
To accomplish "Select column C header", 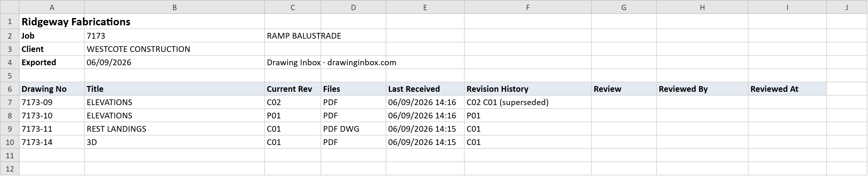I will pyautogui.click(x=293, y=7).
